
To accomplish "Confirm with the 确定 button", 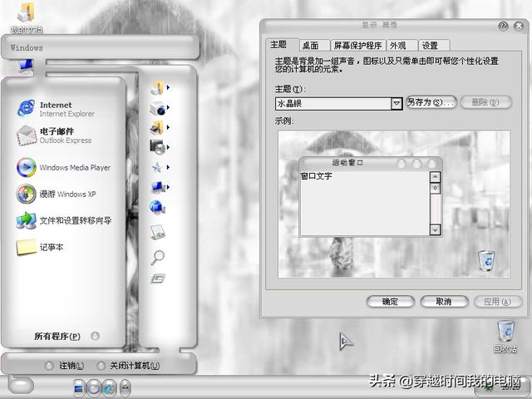I will tap(390, 302).
